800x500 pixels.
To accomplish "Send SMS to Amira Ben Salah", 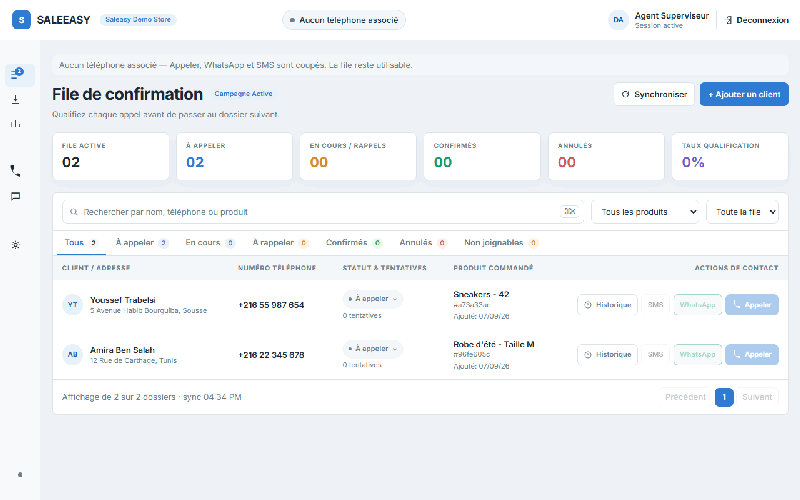I will (x=655, y=355).
